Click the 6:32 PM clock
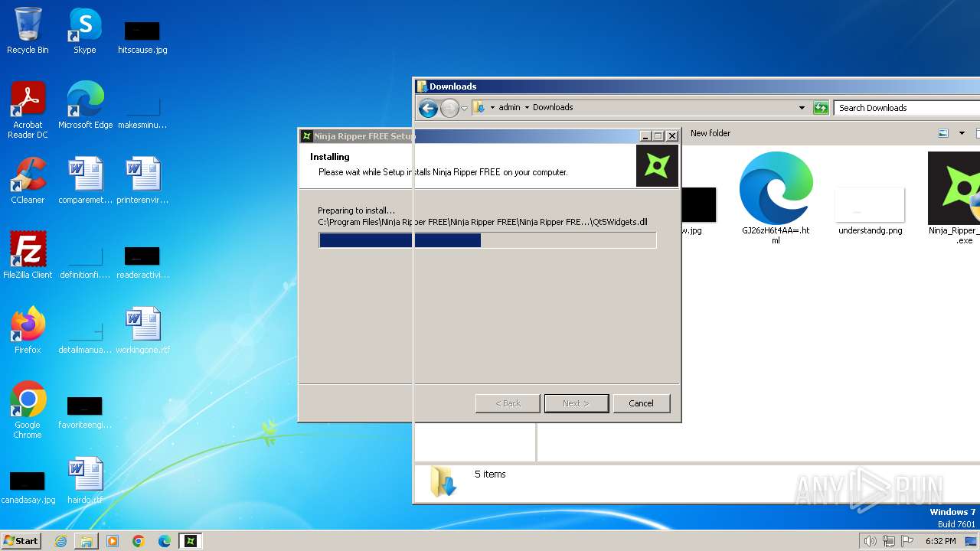 pos(940,541)
